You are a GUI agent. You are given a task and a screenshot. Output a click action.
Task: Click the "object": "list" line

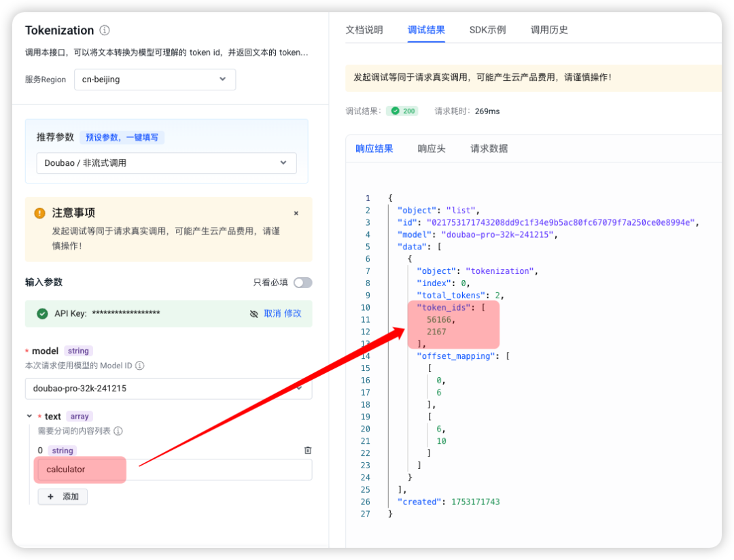438,211
